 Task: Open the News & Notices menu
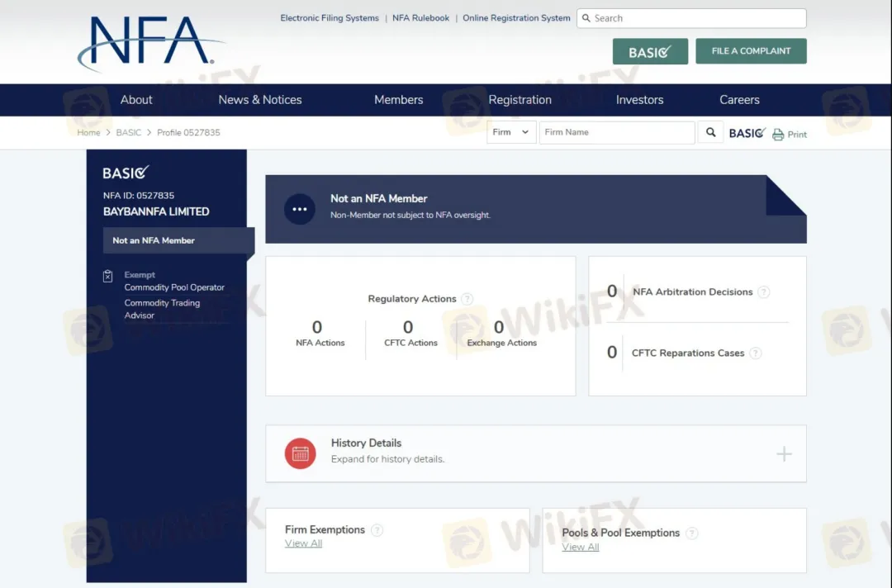pos(260,100)
